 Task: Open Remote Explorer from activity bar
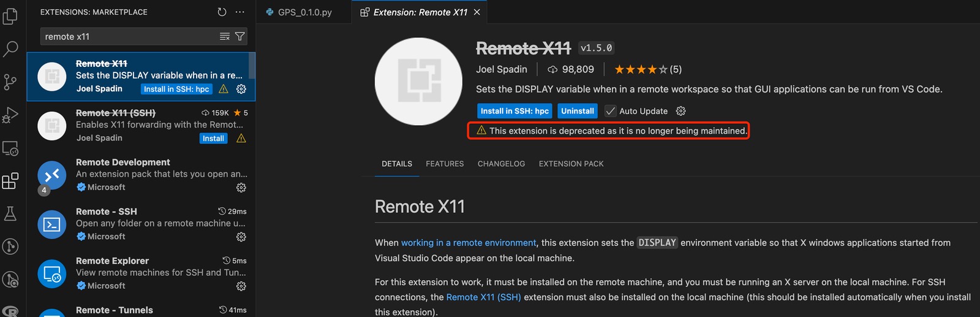(x=10, y=148)
